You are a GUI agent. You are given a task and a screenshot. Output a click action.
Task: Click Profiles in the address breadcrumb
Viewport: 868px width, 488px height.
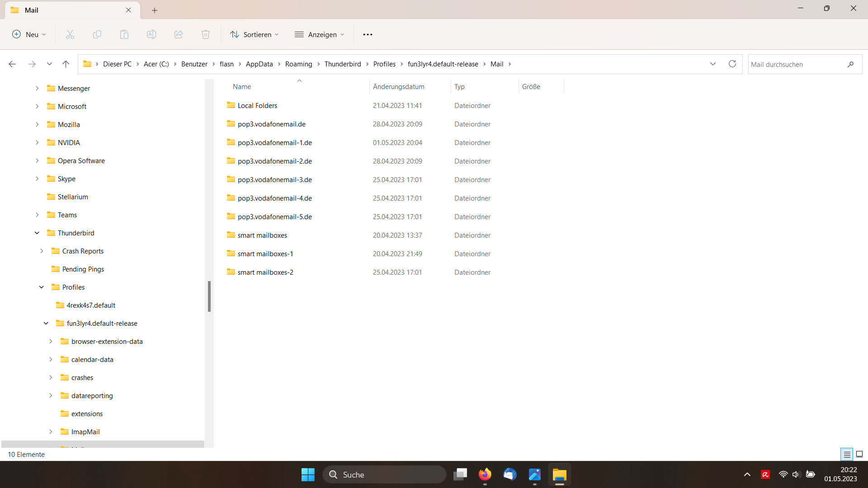(384, 64)
